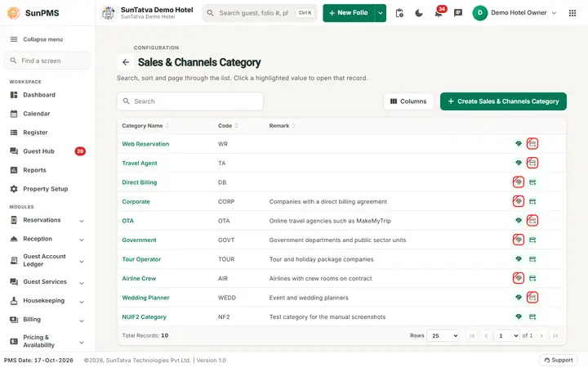Viewport: 588px width, 368px height.
Task: Click the table Search field
Action: point(190,101)
